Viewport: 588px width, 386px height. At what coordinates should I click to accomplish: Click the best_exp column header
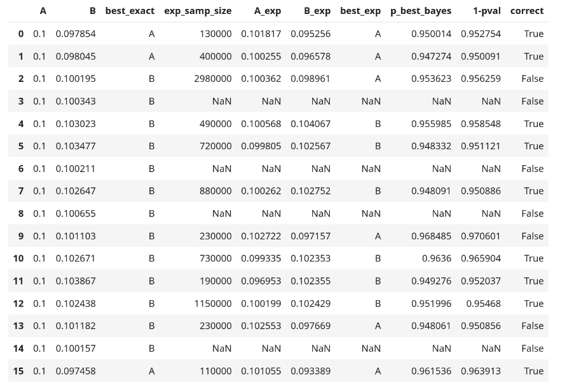[360, 11]
